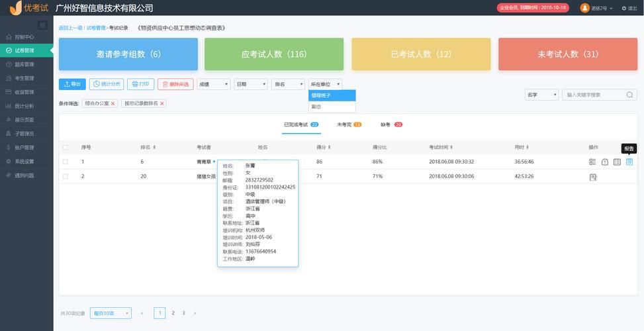
Task: Click the 邀请参考组数 (6) card
Action: [x=128, y=54]
